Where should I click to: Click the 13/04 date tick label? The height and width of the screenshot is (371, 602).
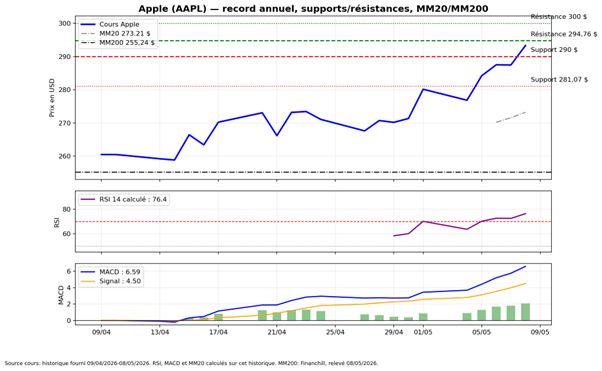tap(160, 332)
